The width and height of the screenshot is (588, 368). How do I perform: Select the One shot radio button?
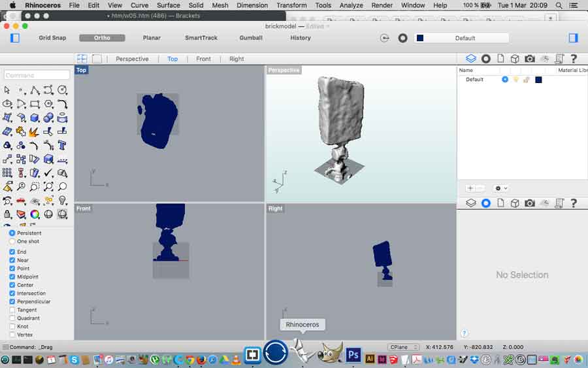pos(12,241)
